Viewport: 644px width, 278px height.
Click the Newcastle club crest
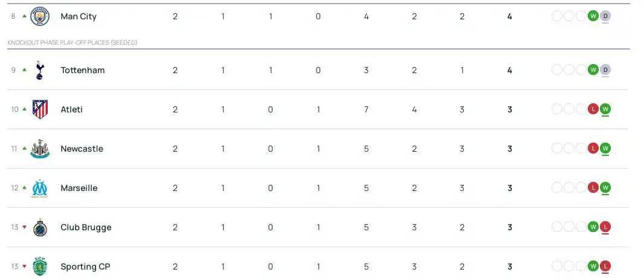40,149
